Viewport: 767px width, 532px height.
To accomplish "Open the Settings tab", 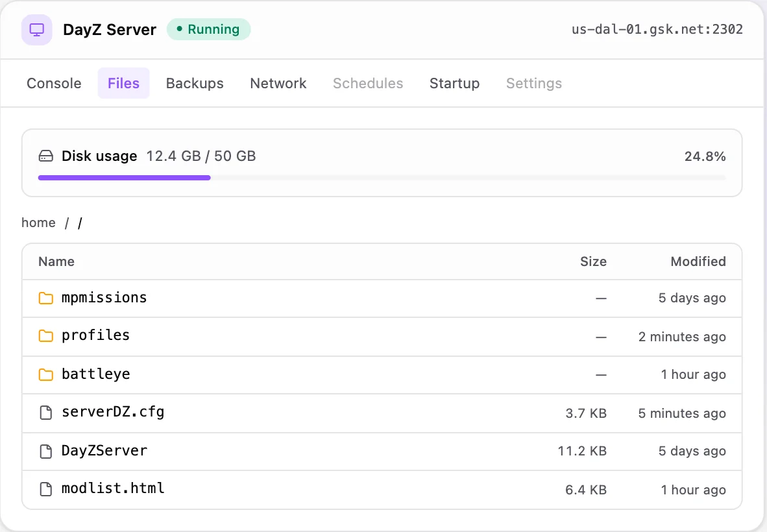I will [533, 83].
